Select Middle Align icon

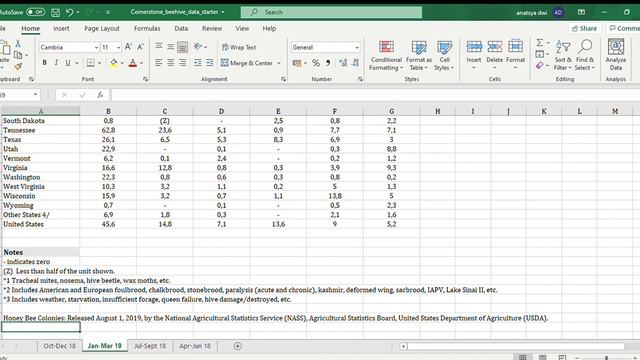(x=171, y=47)
